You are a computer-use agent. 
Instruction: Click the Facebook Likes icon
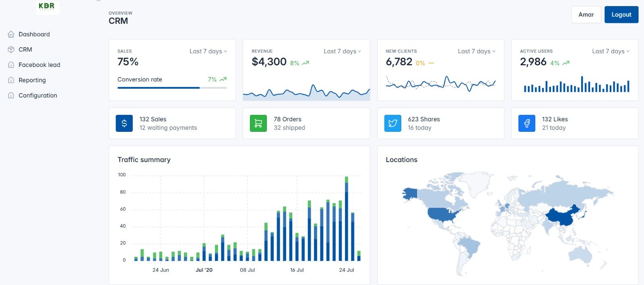[526, 123]
